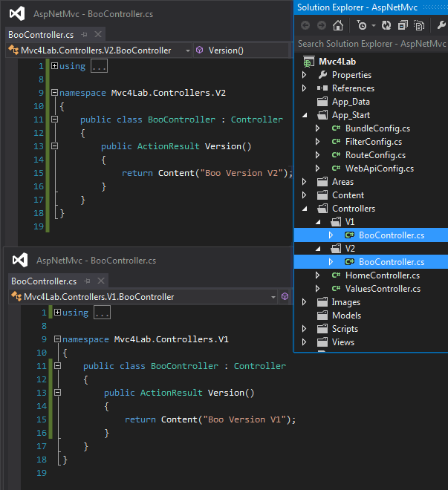Expand the References node
Viewport: 448px width, 490px height.
[x=305, y=88]
